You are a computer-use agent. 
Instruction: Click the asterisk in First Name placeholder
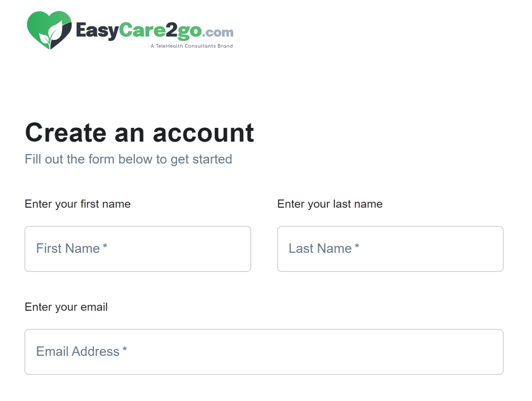coord(106,246)
